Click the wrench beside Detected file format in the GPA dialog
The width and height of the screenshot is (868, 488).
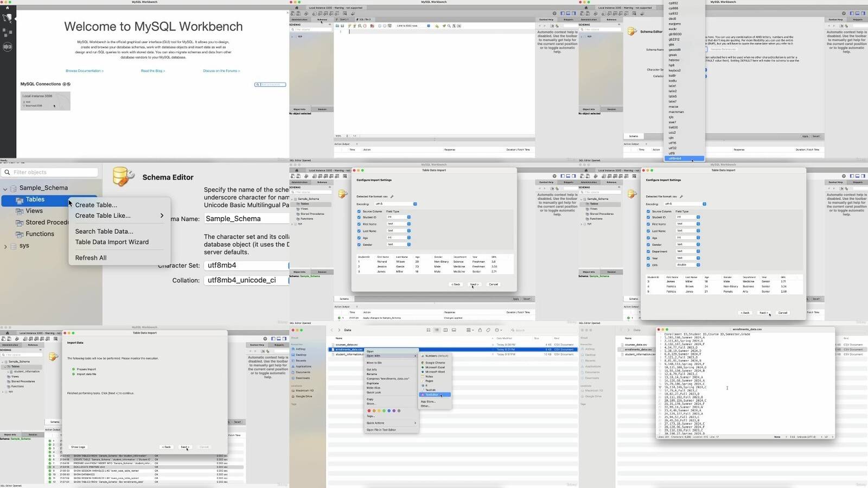681,197
